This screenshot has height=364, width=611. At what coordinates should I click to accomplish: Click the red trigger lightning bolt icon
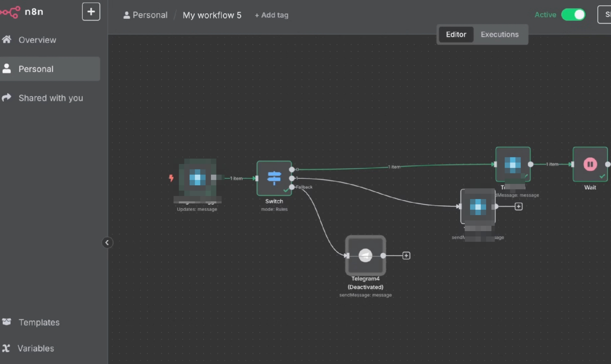(171, 178)
